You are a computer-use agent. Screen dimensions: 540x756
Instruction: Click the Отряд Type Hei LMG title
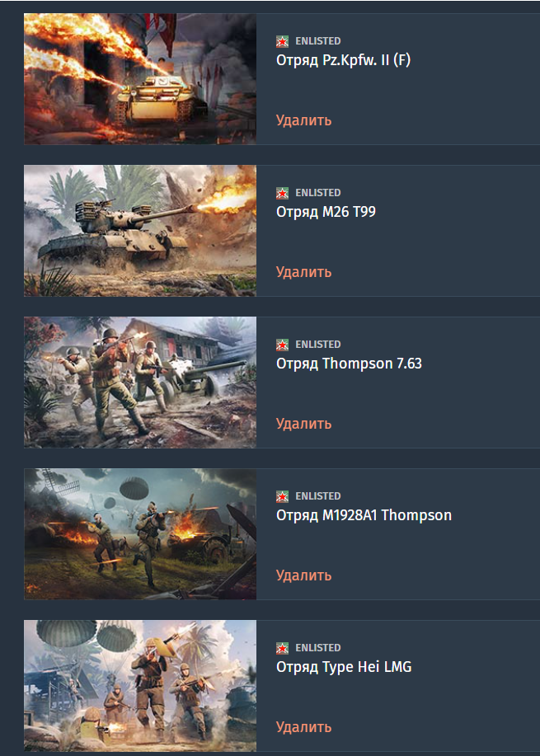344,667
